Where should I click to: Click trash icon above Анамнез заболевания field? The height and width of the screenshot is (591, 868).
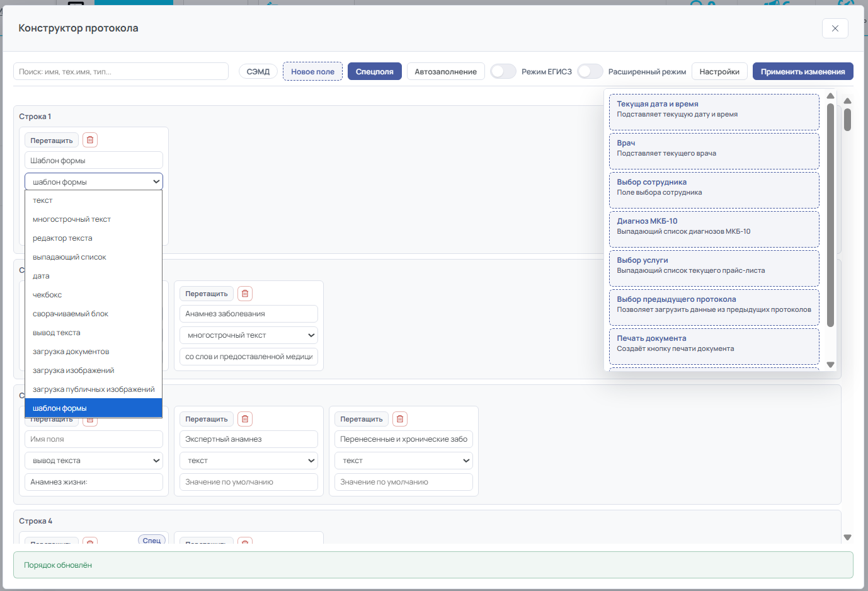pos(245,294)
